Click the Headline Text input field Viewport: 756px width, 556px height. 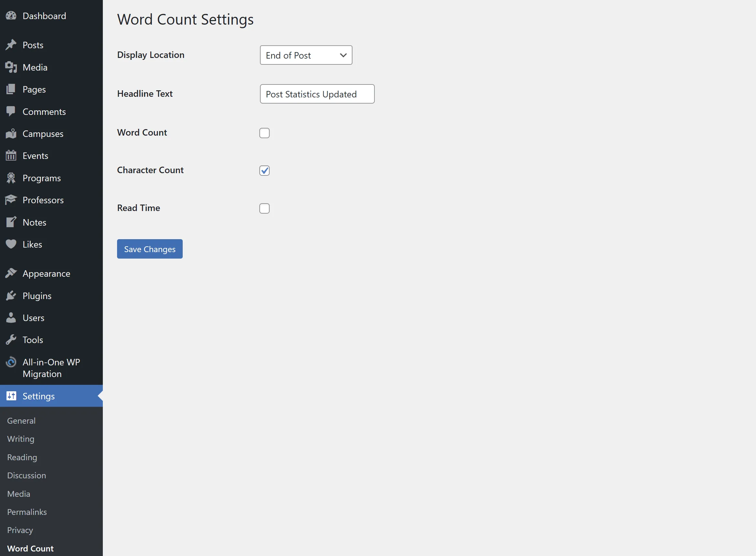(317, 94)
